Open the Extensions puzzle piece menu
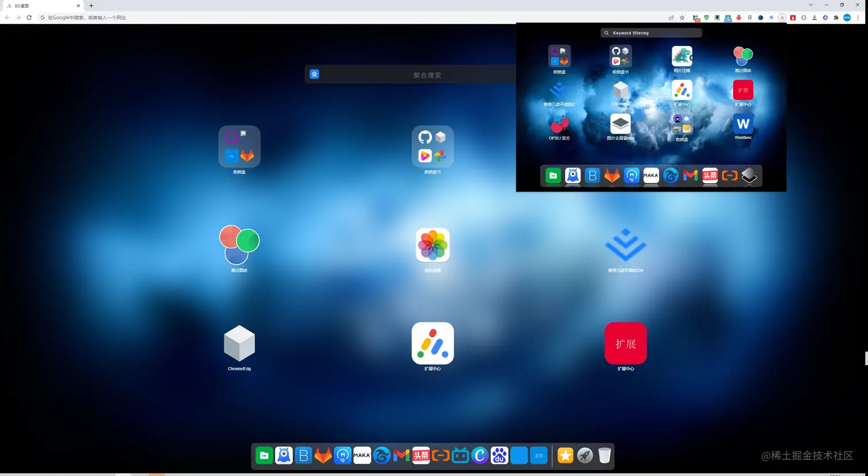Image resolution: width=868 pixels, height=476 pixels. [836, 18]
